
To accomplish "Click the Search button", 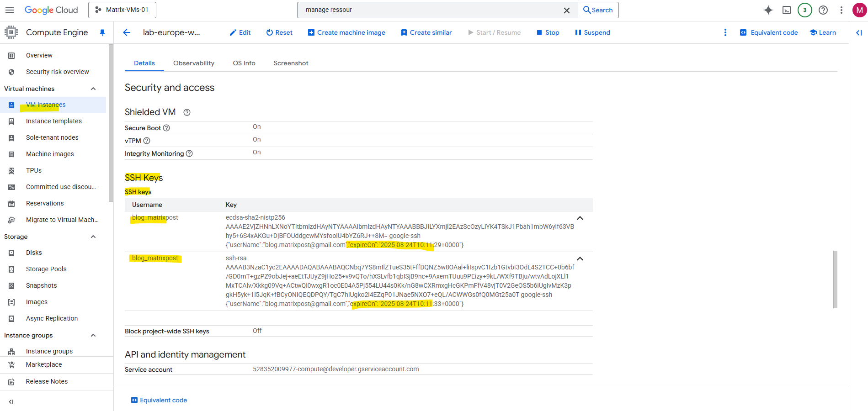I will tap(598, 10).
